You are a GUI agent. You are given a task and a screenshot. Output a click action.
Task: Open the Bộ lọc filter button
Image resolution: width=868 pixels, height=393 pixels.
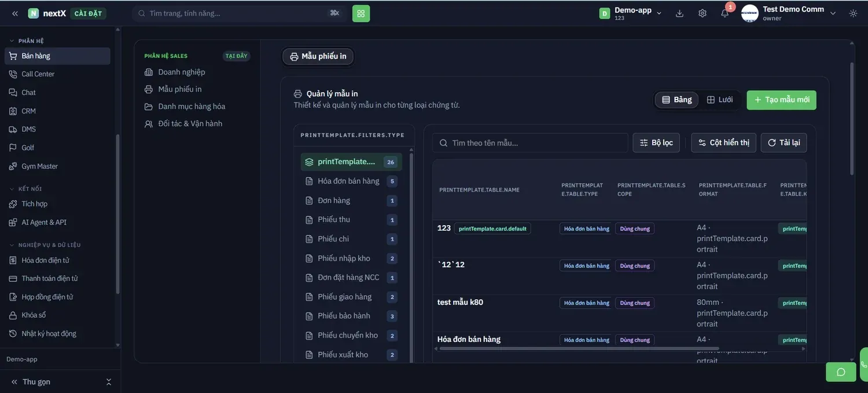[x=656, y=143]
